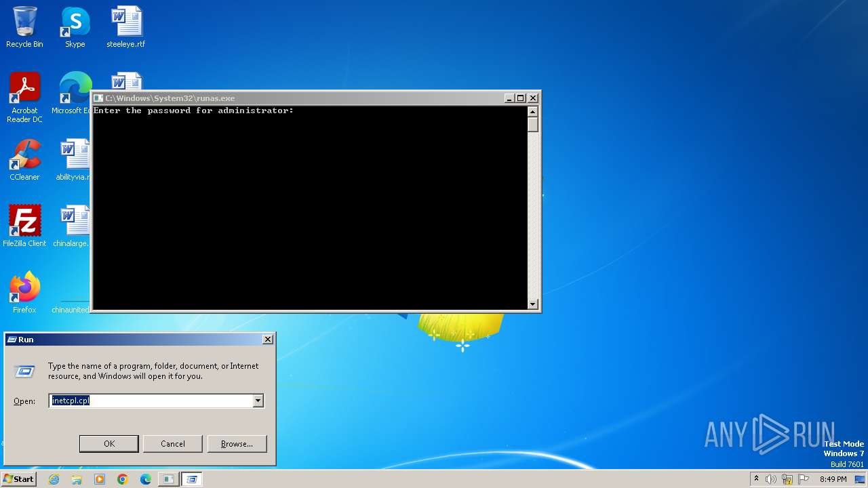Click the runas.exe title bar text
This screenshot has width=868, height=488.
pos(170,98)
